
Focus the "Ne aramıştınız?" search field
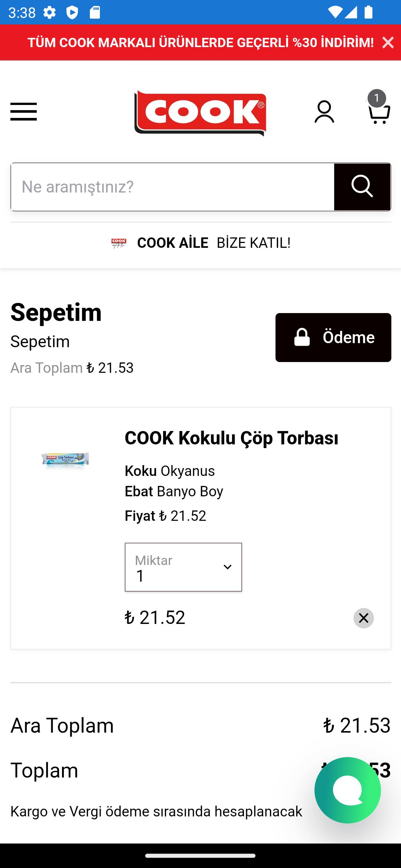point(173,187)
